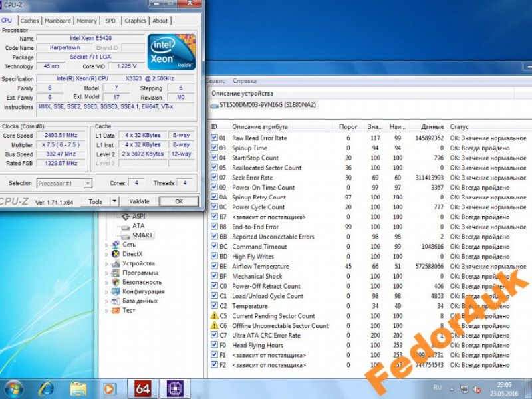The width and height of the screenshot is (532, 399).
Task: Open Windows Explorer folder icon in taskbar
Action: coord(78,388)
